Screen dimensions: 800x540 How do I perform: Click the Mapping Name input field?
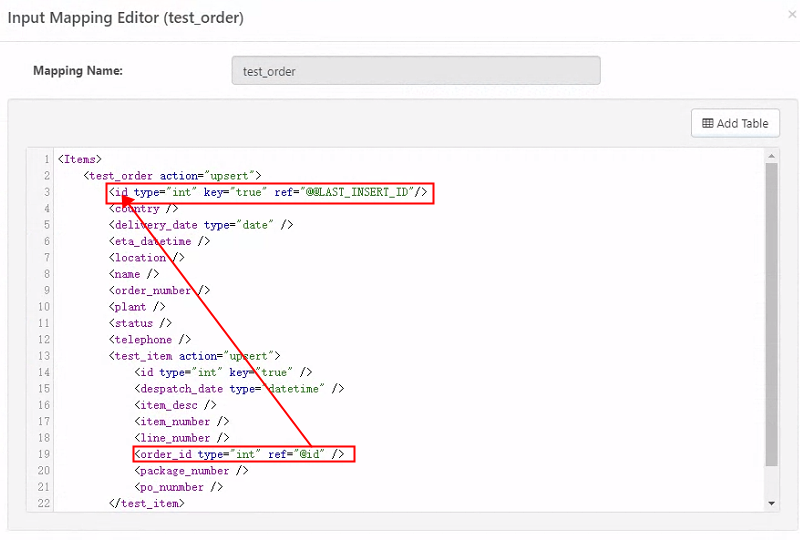tap(416, 70)
